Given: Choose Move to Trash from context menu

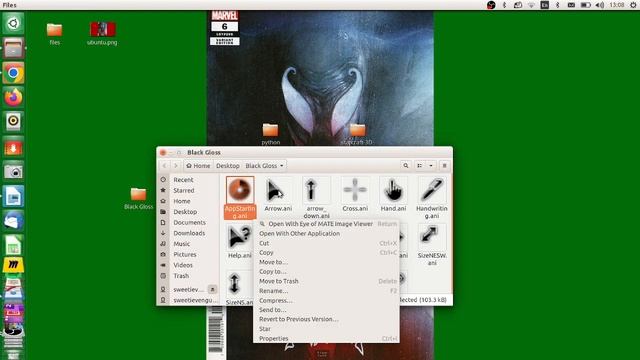Looking at the screenshot, I should [326, 281].
